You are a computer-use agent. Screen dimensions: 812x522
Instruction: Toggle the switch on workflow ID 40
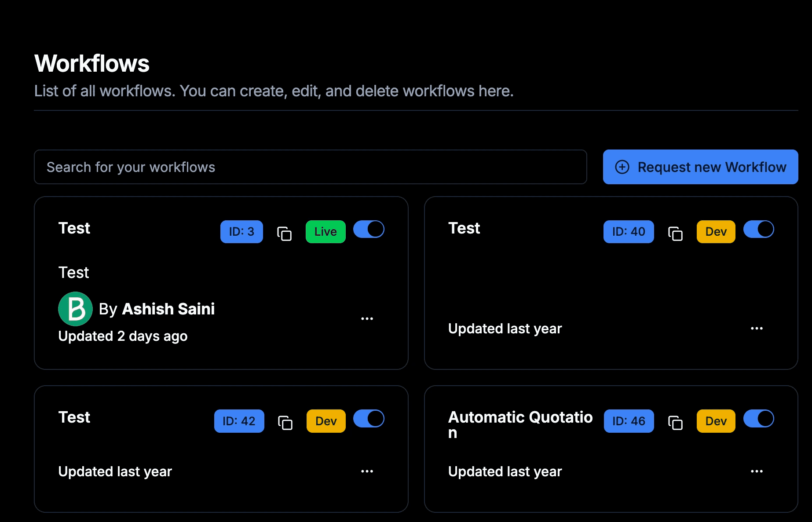point(758,229)
